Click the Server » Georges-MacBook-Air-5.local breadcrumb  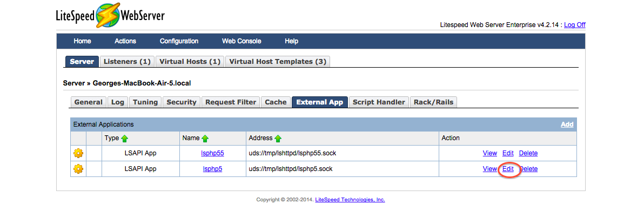[127, 83]
